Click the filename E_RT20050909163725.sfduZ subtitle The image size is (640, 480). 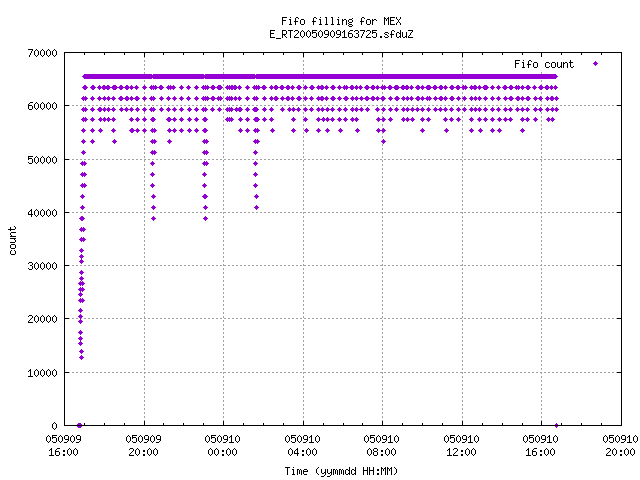341,34
